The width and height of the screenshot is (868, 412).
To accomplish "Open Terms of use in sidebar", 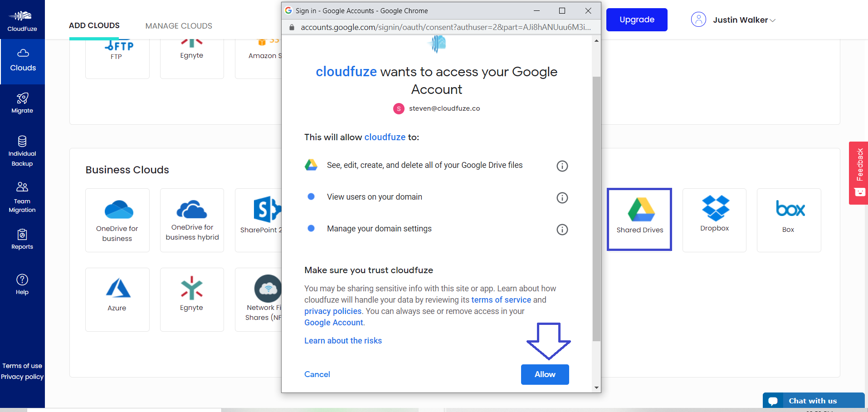I will tap(22, 366).
